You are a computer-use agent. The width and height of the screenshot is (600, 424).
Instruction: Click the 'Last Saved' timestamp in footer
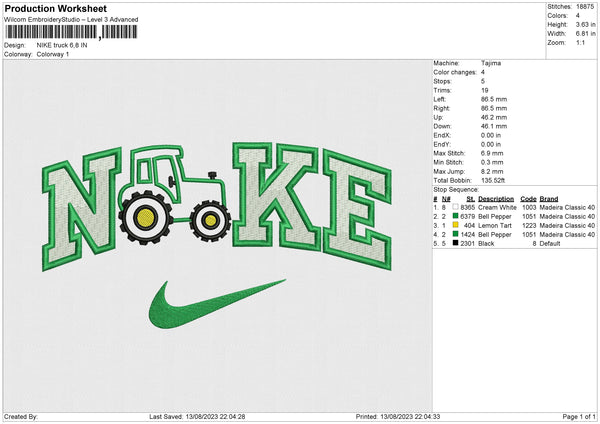(197, 416)
